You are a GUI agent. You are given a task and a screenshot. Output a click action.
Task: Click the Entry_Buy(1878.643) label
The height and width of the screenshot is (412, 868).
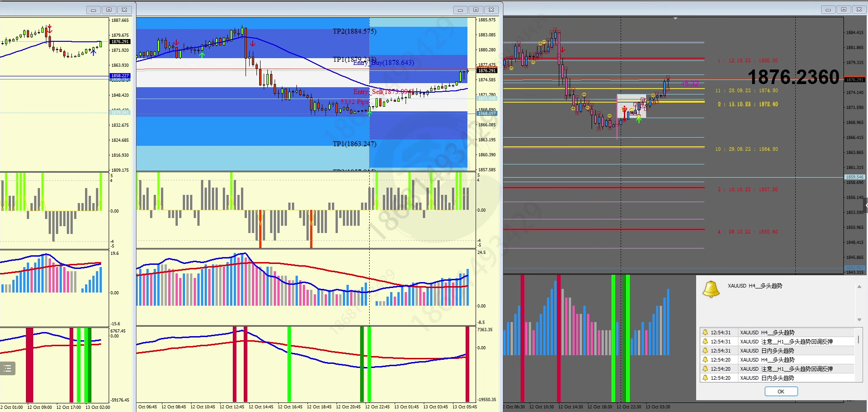(384, 63)
